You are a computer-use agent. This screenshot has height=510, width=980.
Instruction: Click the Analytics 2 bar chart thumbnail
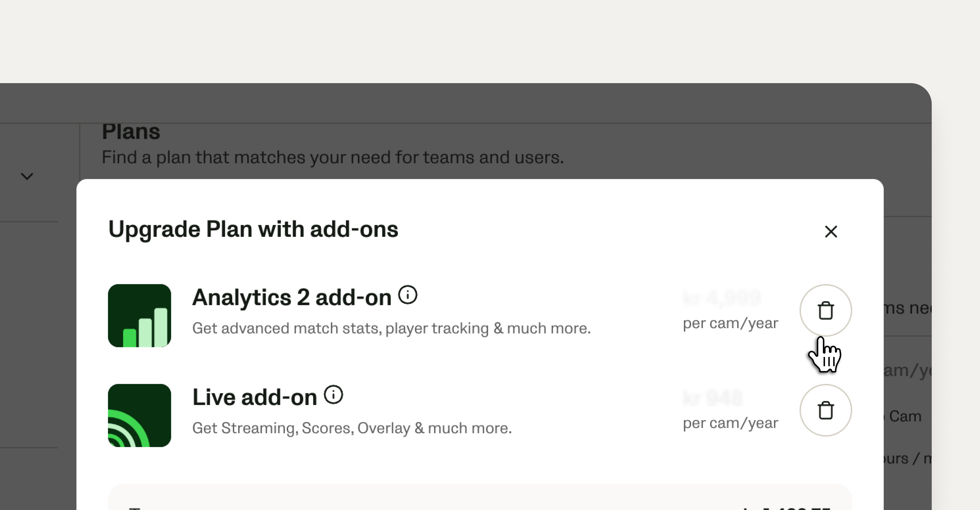click(x=140, y=315)
